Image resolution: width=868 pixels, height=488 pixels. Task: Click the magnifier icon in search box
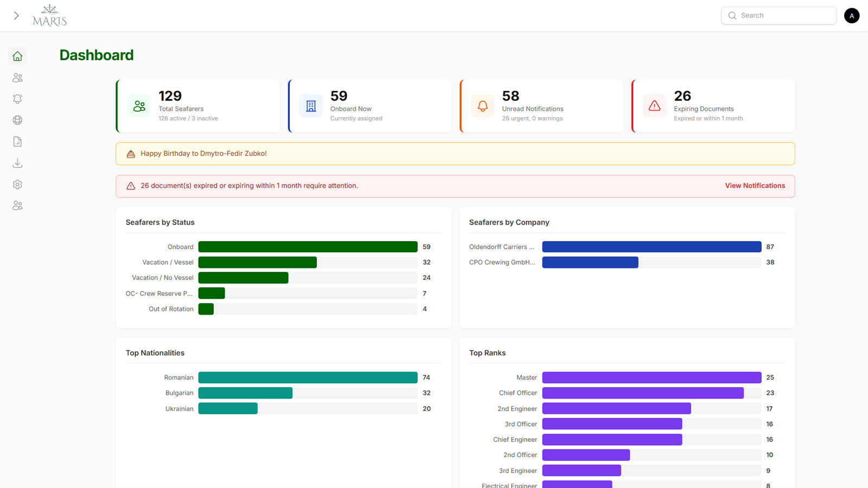(x=732, y=16)
